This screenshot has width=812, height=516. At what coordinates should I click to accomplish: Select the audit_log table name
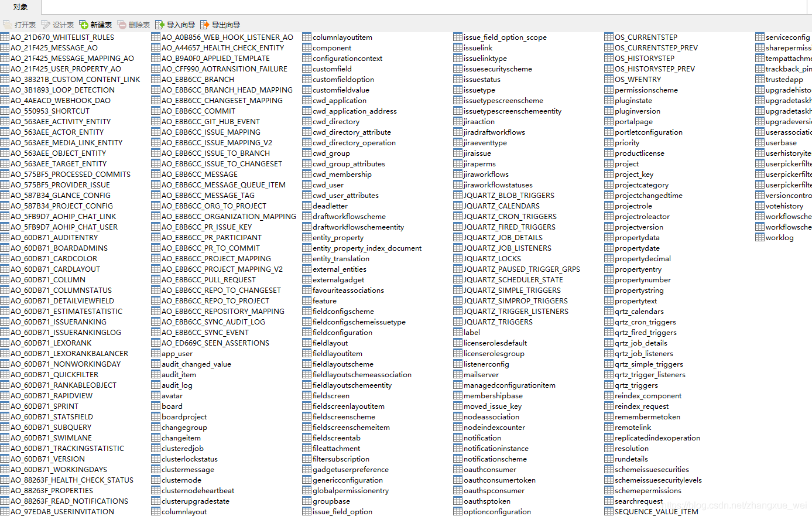click(x=177, y=385)
